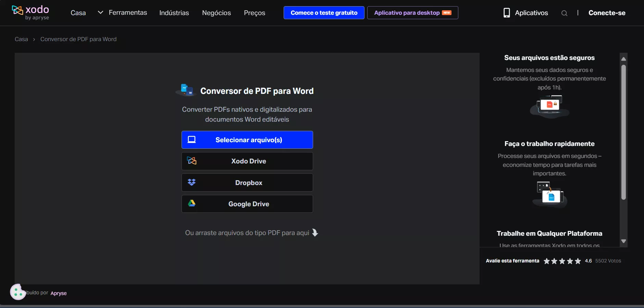Image resolution: width=644 pixels, height=308 pixels.
Task: Click sidebar scrollbar up arrow
Action: pos(623,59)
